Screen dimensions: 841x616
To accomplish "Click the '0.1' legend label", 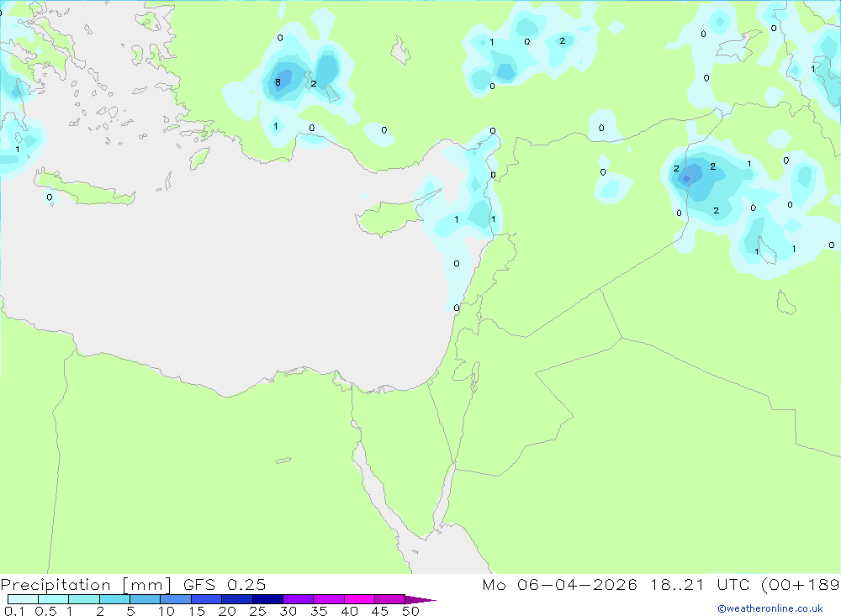I will (14, 611).
